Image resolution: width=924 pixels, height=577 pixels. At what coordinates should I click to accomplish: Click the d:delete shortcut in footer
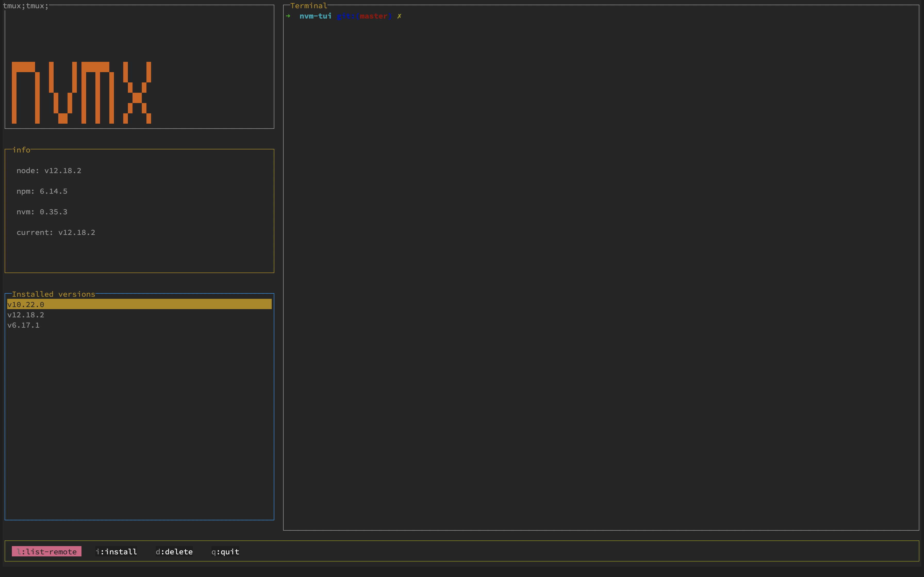[174, 551]
